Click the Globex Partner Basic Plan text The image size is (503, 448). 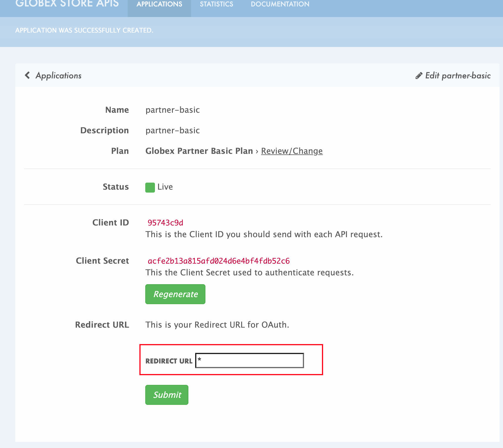[199, 151]
